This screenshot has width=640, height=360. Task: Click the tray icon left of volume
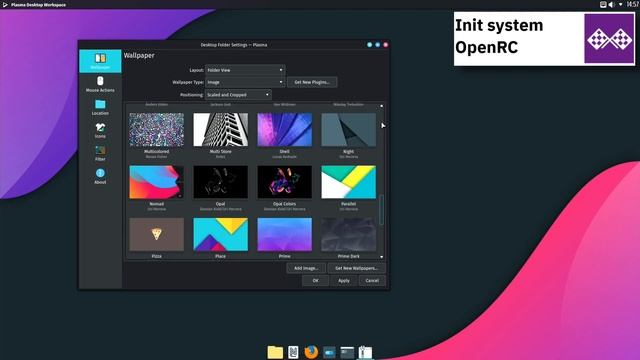click(x=603, y=4)
